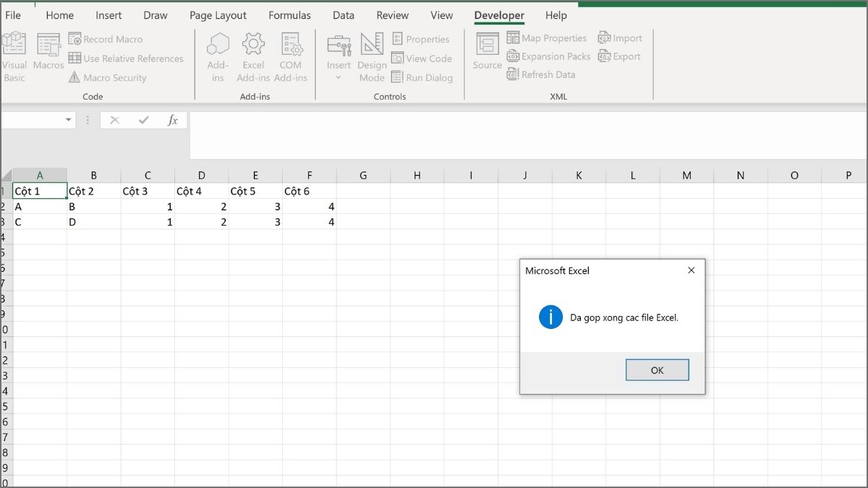This screenshot has width=868, height=488.
Task: Select the cell containing Cột 2
Action: coord(94,191)
